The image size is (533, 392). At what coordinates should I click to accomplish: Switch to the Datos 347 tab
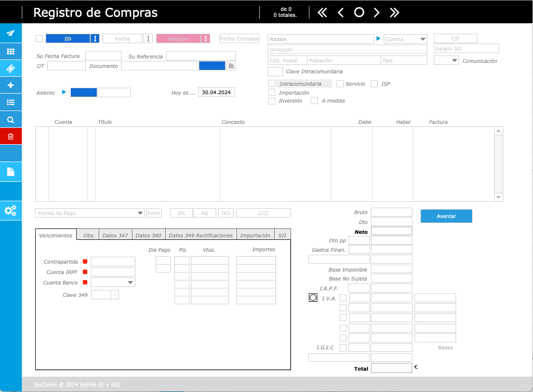115,235
